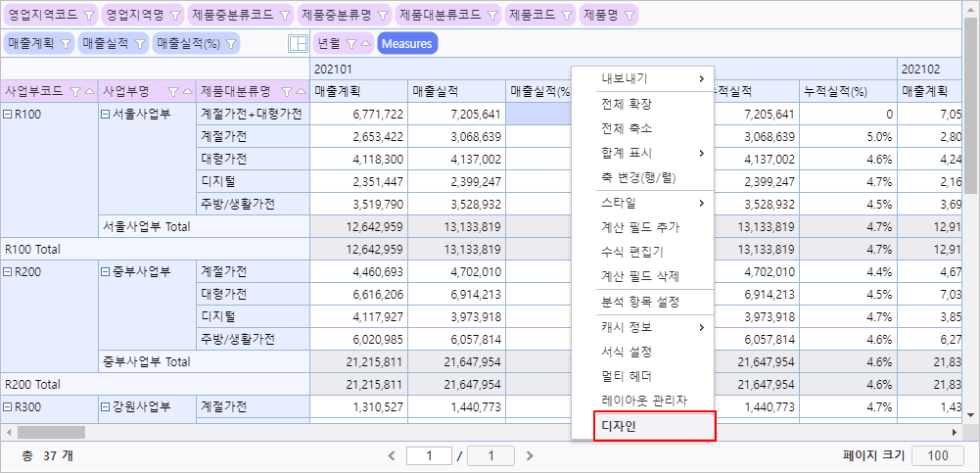Click filter icon on 제품명 field chip
The image size is (980, 473).
coord(628,17)
